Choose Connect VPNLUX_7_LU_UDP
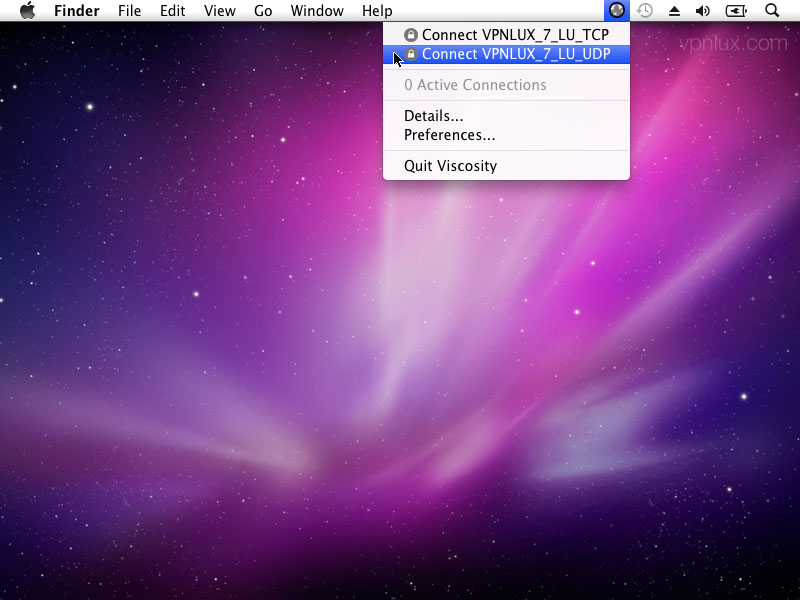800x600 pixels. [506, 54]
